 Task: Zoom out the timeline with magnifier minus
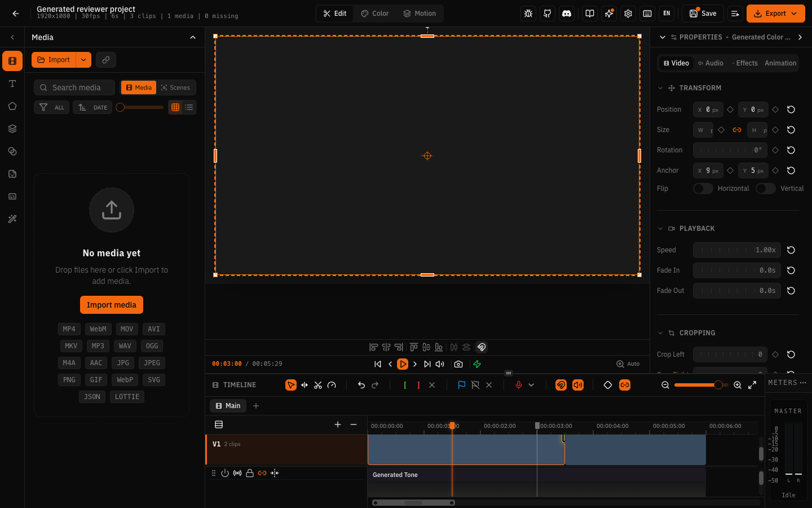tap(665, 385)
